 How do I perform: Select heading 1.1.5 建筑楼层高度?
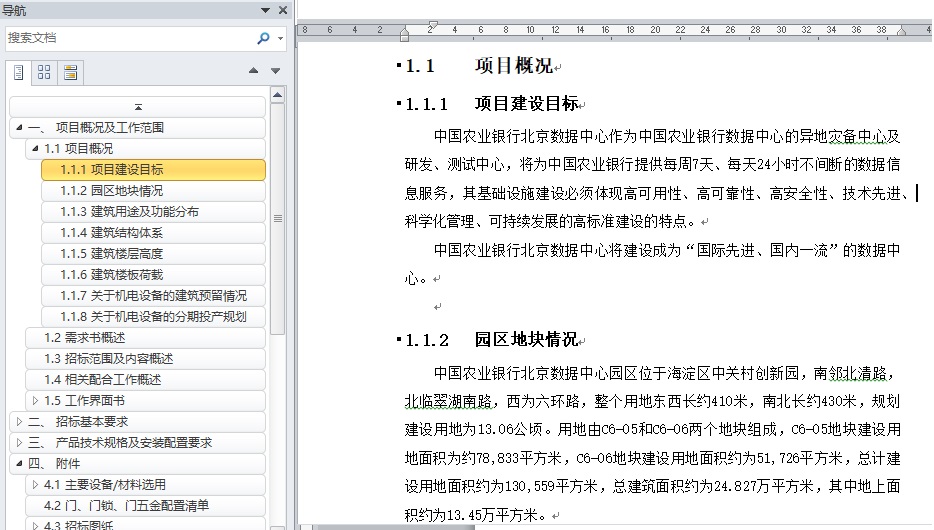(x=154, y=254)
